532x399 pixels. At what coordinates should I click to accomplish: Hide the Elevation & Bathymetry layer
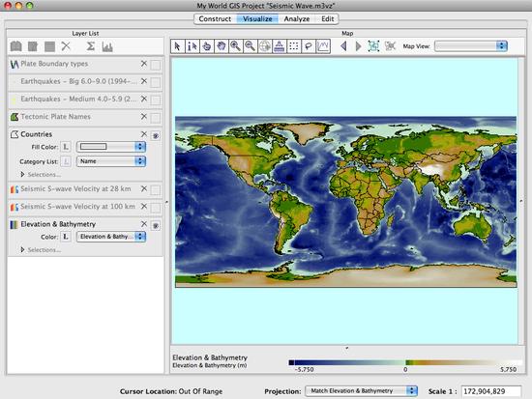[156, 225]
